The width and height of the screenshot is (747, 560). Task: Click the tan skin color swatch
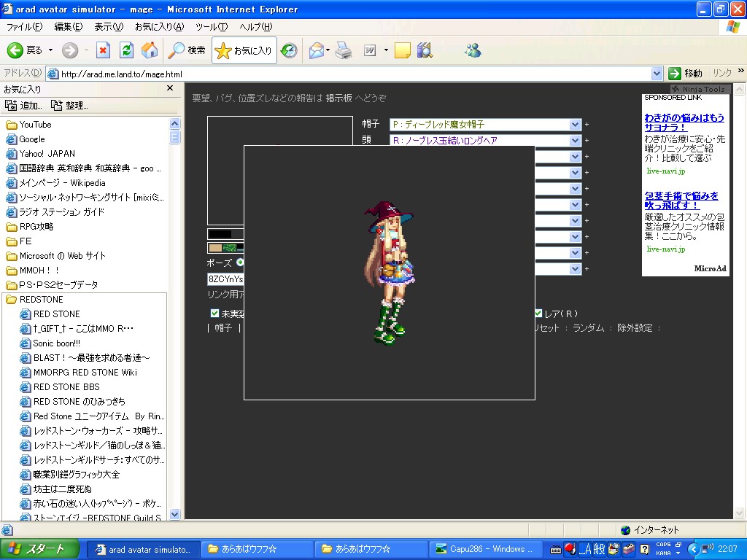[x=215, y=248]
